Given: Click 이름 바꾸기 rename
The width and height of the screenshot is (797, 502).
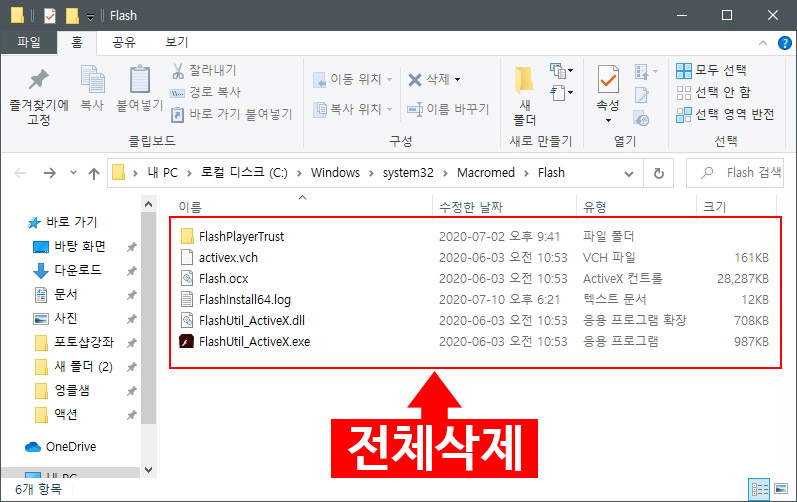Looking at the screenshot, I should tap(448, 109).
